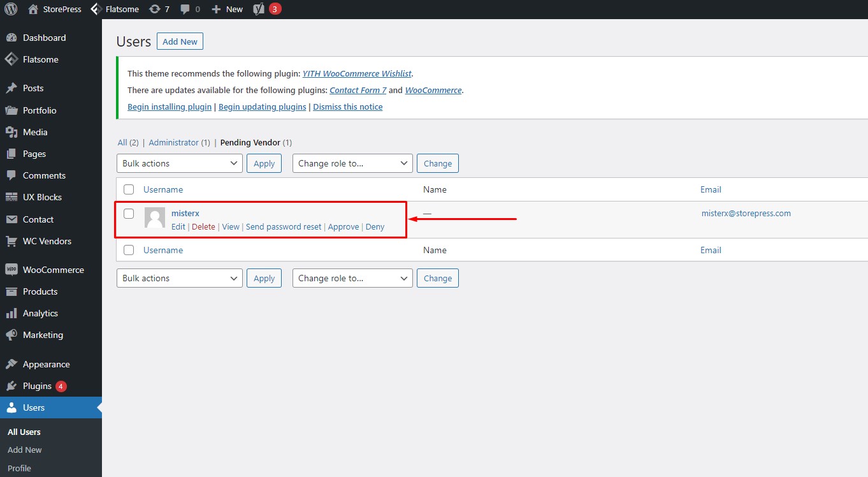Open the Flatsome logo toolbar item

96,9
